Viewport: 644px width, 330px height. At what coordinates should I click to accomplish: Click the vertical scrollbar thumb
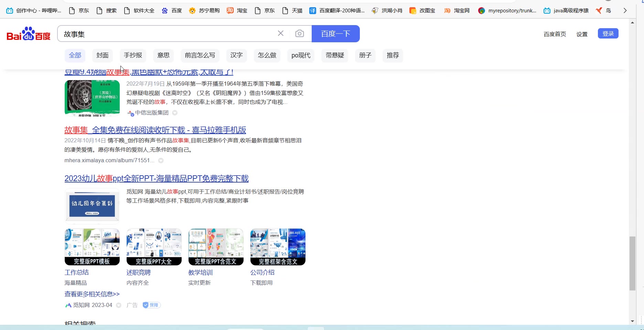(x=632, y=263)
